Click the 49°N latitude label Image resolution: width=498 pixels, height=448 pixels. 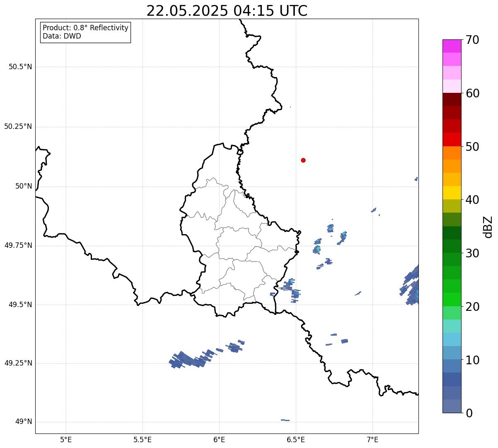(x=24, y=421)
